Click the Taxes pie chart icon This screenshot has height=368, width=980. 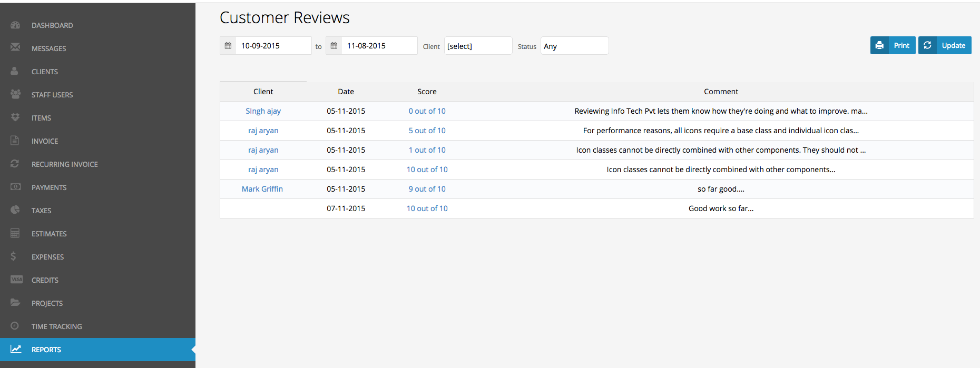(x=15, y=210)
